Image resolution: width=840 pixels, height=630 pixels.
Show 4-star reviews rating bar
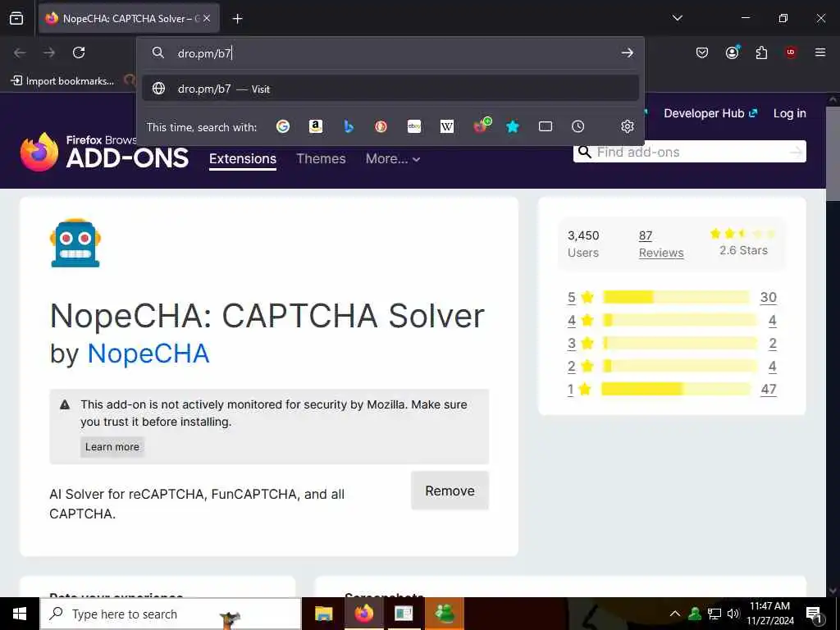point(680,320)
